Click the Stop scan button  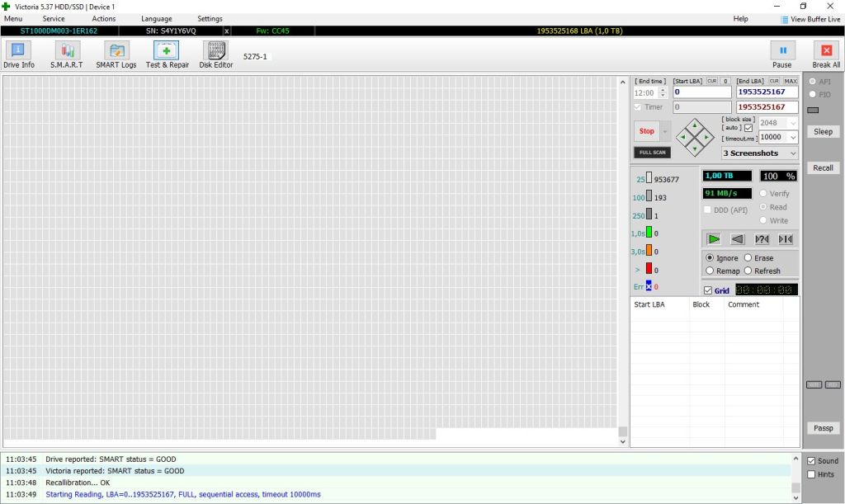tap(647, 131)
